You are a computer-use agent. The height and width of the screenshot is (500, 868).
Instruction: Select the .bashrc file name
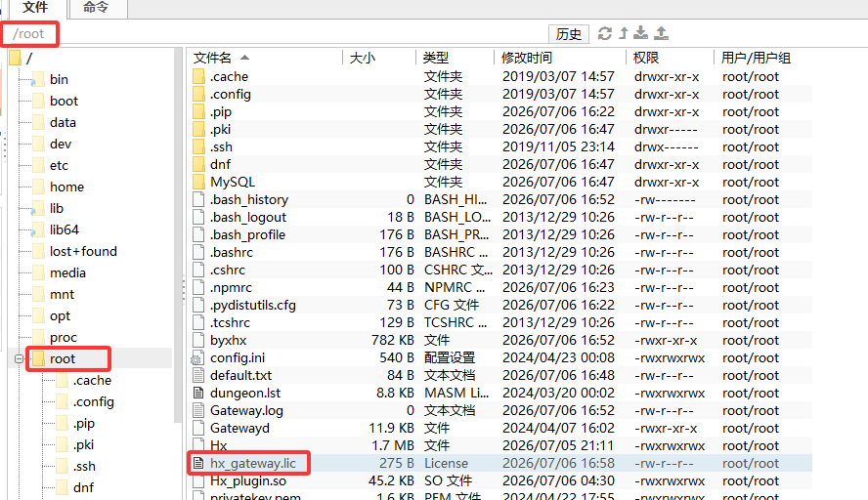tap(232, 253)
